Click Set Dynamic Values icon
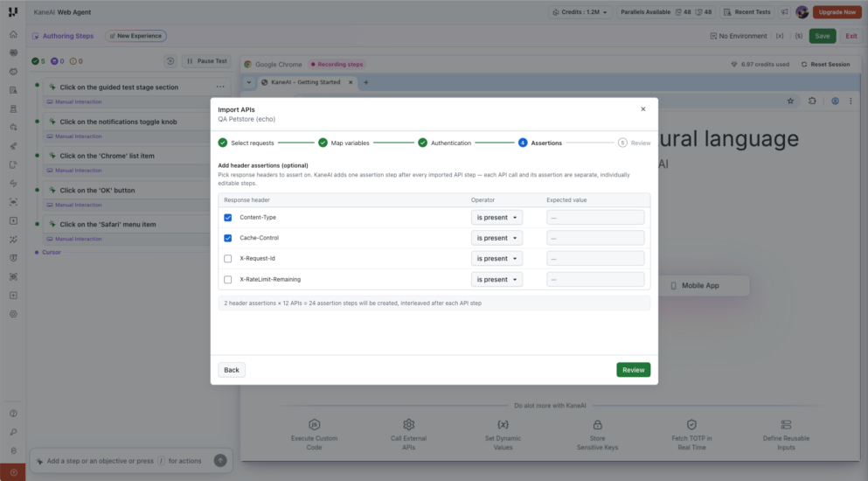 [503, 425]
